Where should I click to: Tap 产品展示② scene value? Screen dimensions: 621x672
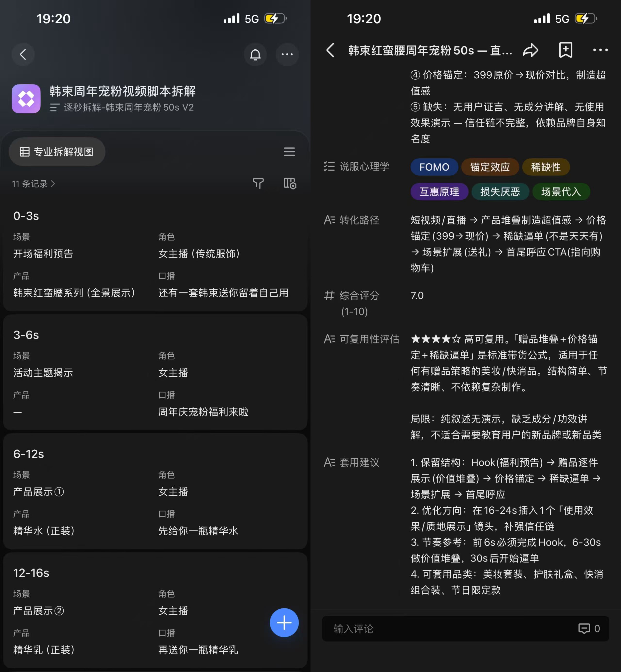[38, 611]
